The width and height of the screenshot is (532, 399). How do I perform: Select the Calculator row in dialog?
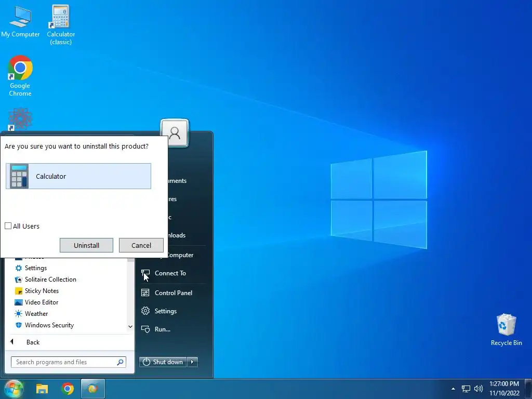click(78, 176)
